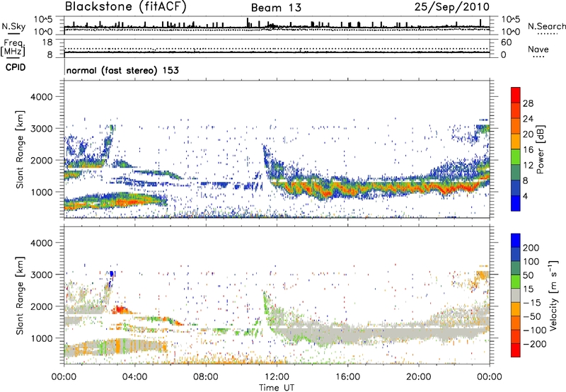The image size is (566, 392).
Task: Click the "24" Power colorbar label
Action: (528, 119)
